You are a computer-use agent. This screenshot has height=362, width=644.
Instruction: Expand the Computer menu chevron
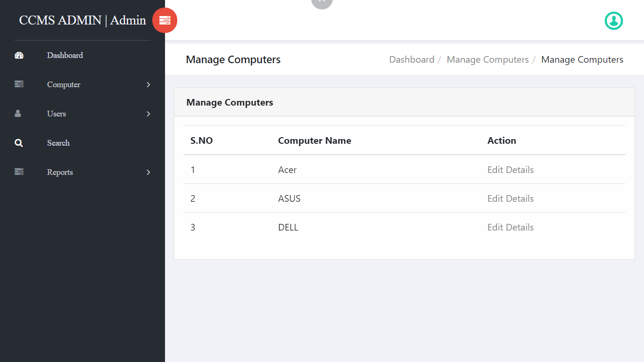click(x=148, y=85)
